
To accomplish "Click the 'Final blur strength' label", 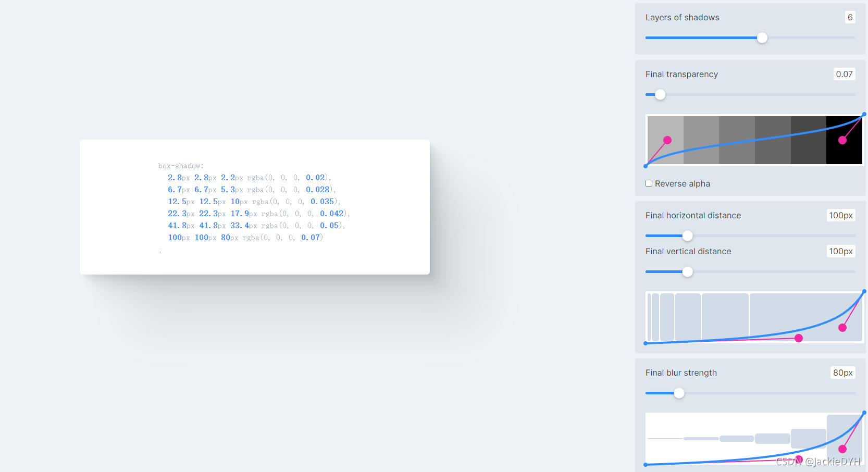I will [x=681, y=372].
